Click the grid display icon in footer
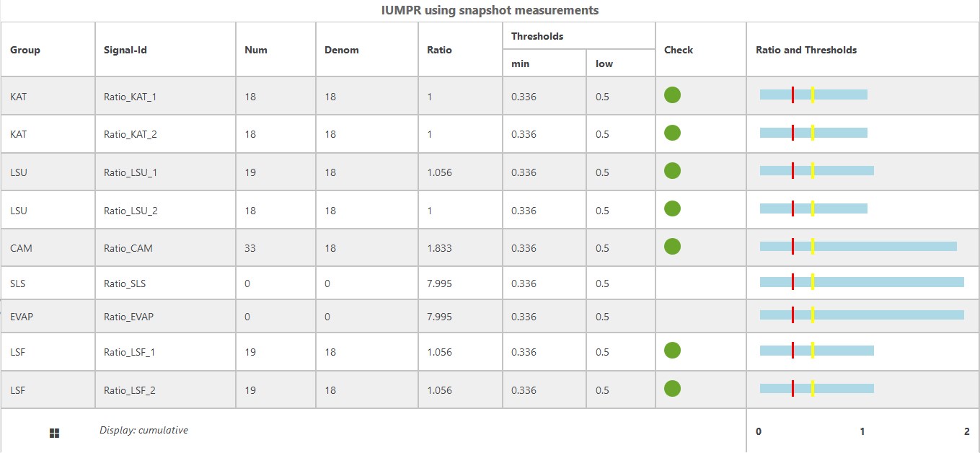The width and height of the screenshot is (980, 453). [x=54, y=433]
